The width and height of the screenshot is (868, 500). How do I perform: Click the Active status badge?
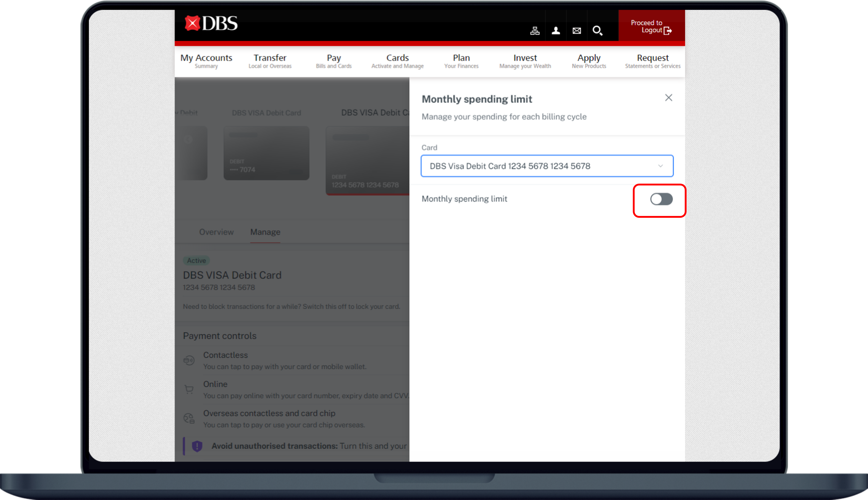(196, 261)
